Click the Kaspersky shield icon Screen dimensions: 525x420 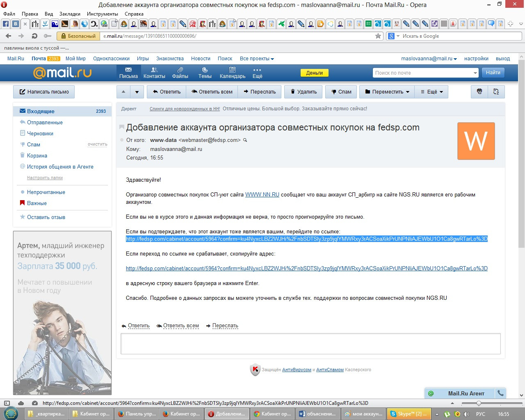[x=255, y=370]
